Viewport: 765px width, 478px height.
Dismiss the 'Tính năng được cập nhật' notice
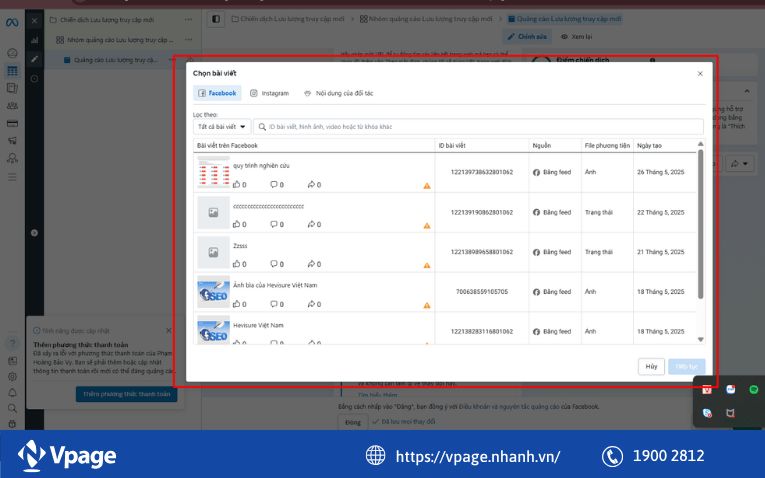(169, 331)
